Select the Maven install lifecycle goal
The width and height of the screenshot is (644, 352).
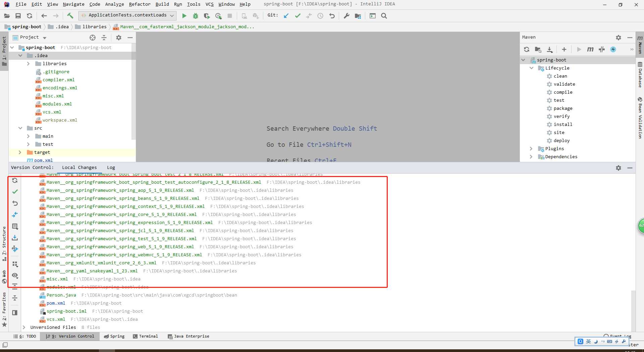[x=563, y=124]
